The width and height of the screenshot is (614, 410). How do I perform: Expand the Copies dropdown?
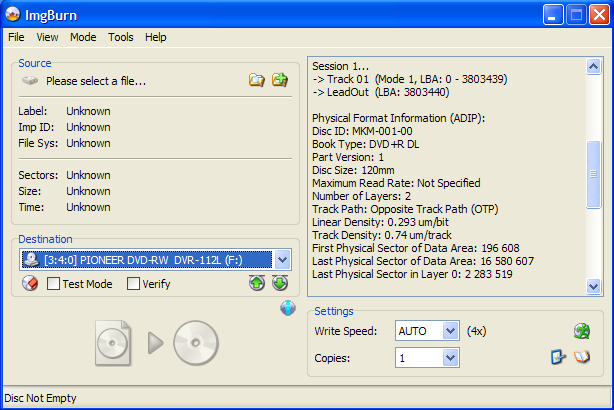451,358
